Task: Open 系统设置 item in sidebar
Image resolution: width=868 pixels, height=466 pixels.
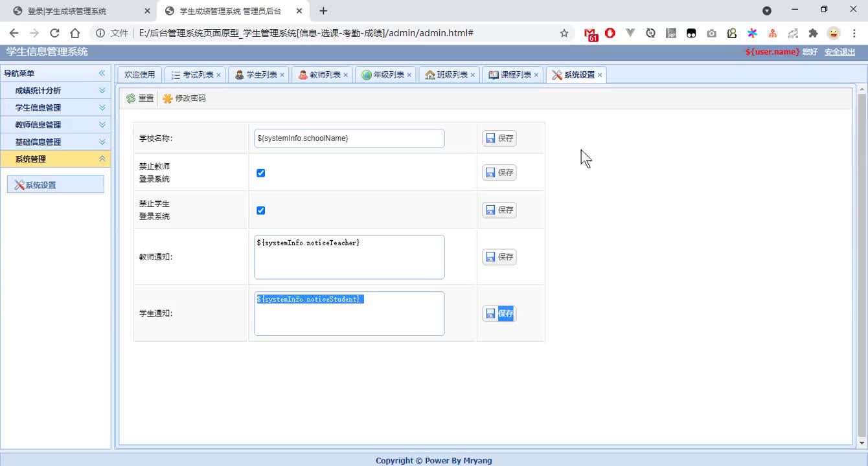Action: (x=55, y=184)
